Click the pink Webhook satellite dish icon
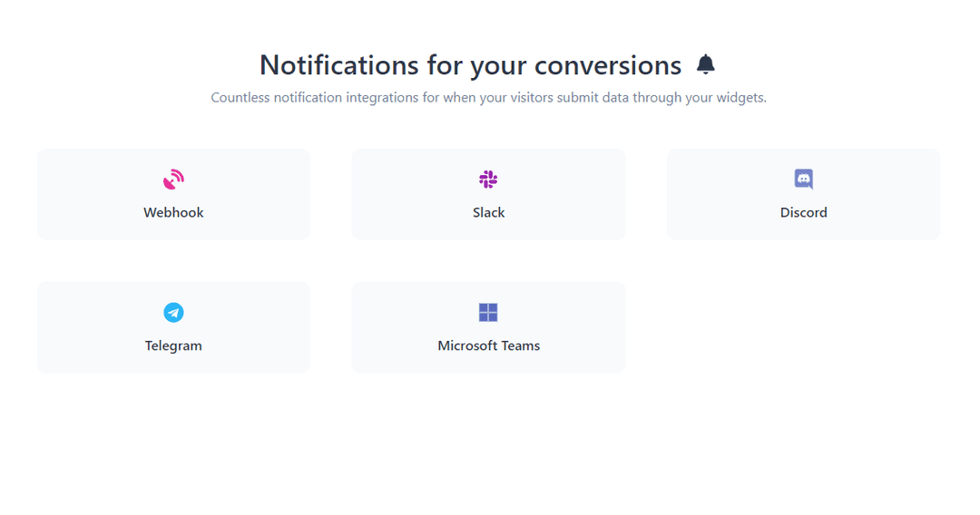The height and width of the screenshot is (515, 980). [x=173, y=180]
